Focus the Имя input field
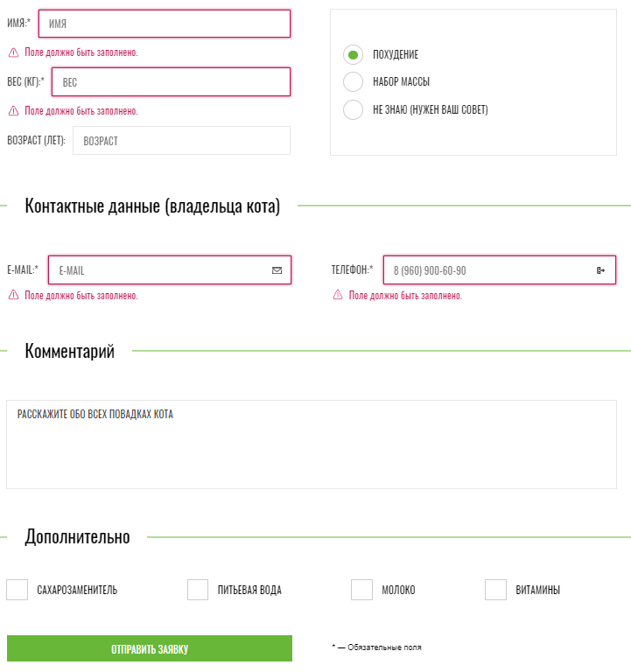Screen dimensions: 631x672 165,24
